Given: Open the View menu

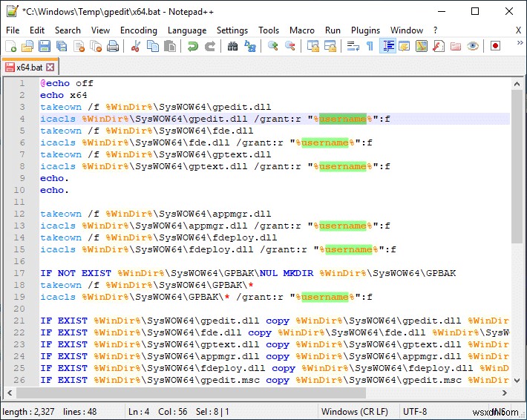Looking at the screenshot, I should (x=100, y=30).
